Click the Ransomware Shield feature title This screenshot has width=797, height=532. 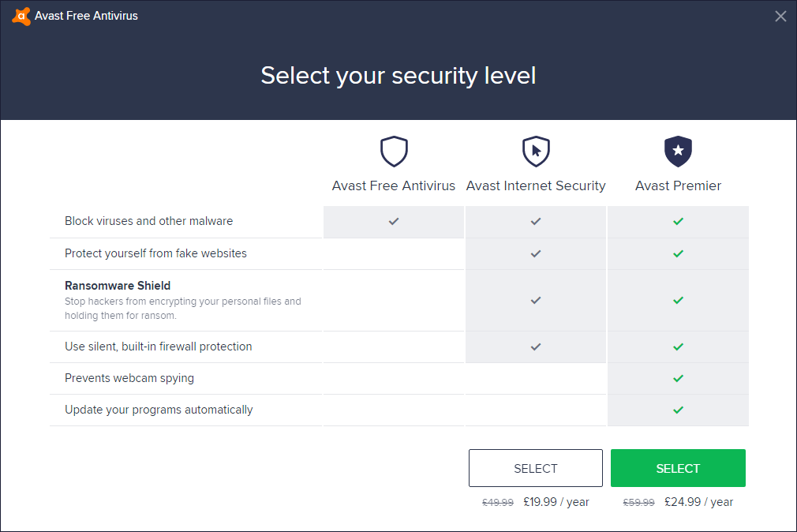[x=118, y=286]
